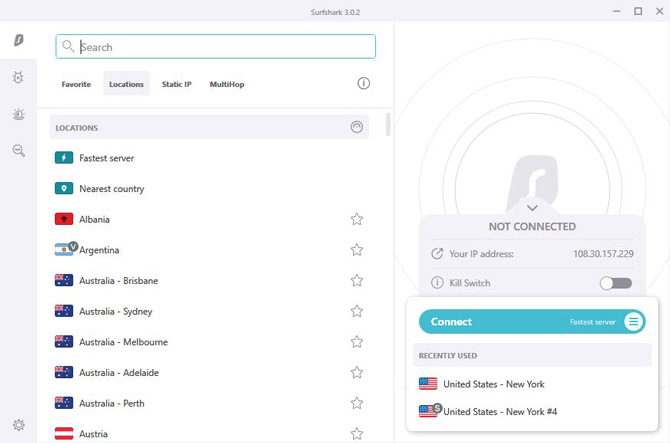Click refresh icon next to Your IP address
The width and height of the screenshot is (670, 443).
point(437,254)
